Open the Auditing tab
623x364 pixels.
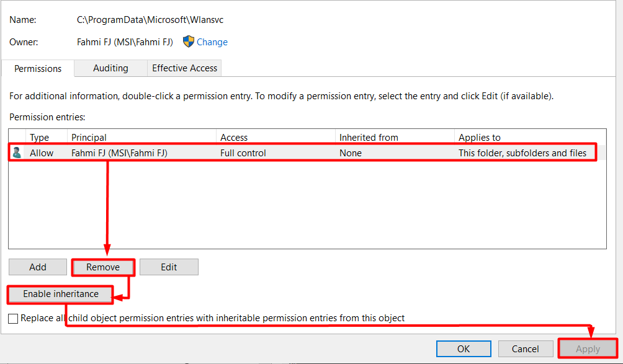110,68
